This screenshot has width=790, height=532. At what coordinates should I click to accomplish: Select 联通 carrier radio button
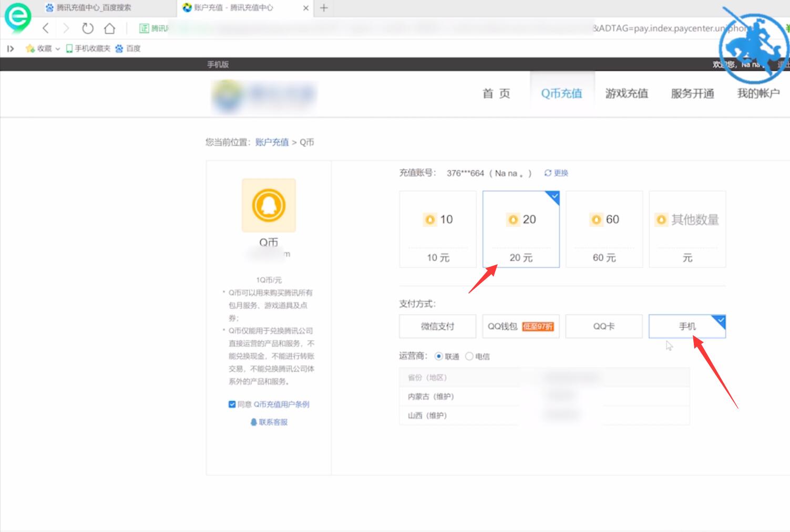point(439,356)
